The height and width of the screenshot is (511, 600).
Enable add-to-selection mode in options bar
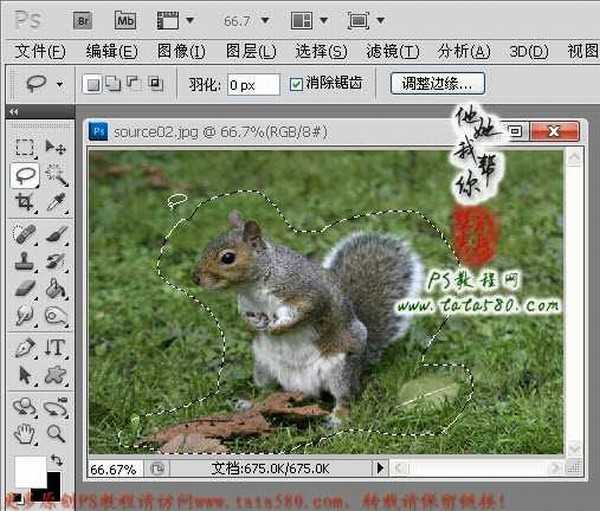point(109,85)
